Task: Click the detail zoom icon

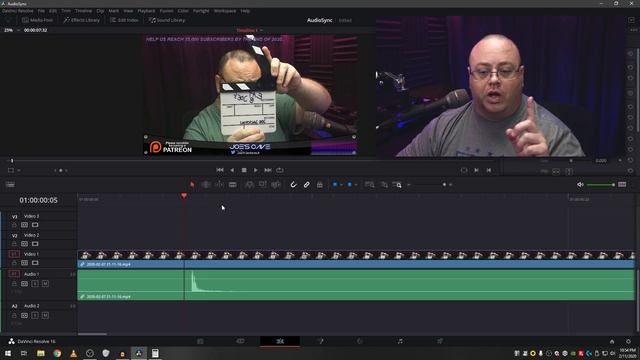Action: click(x=384, y=185)
